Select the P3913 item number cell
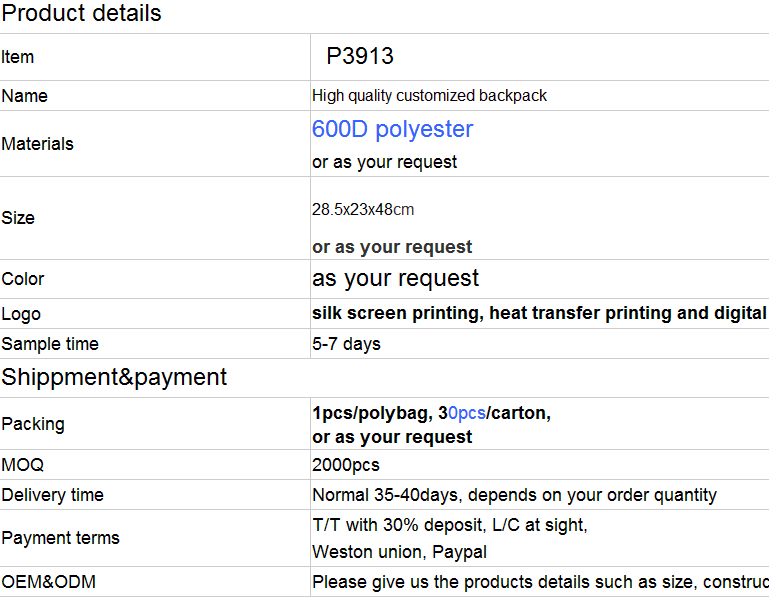The image size is (776, 598). 360,56
